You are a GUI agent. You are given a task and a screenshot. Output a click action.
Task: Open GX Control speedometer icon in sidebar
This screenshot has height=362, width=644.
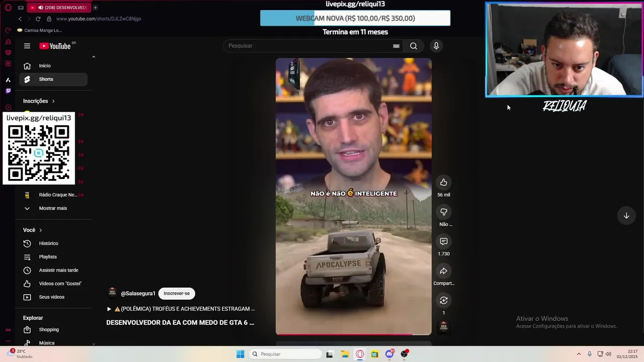(x=8, y=30)
